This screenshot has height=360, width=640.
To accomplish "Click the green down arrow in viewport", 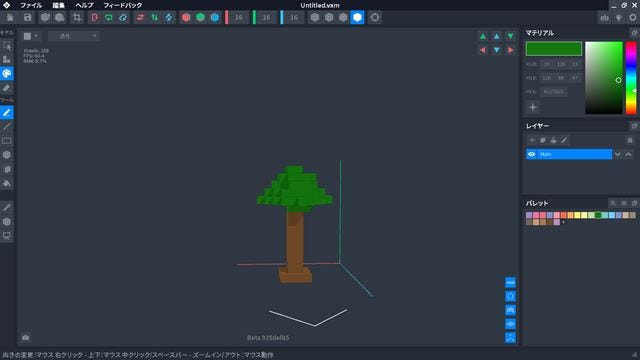I will [x=511, y=36].
